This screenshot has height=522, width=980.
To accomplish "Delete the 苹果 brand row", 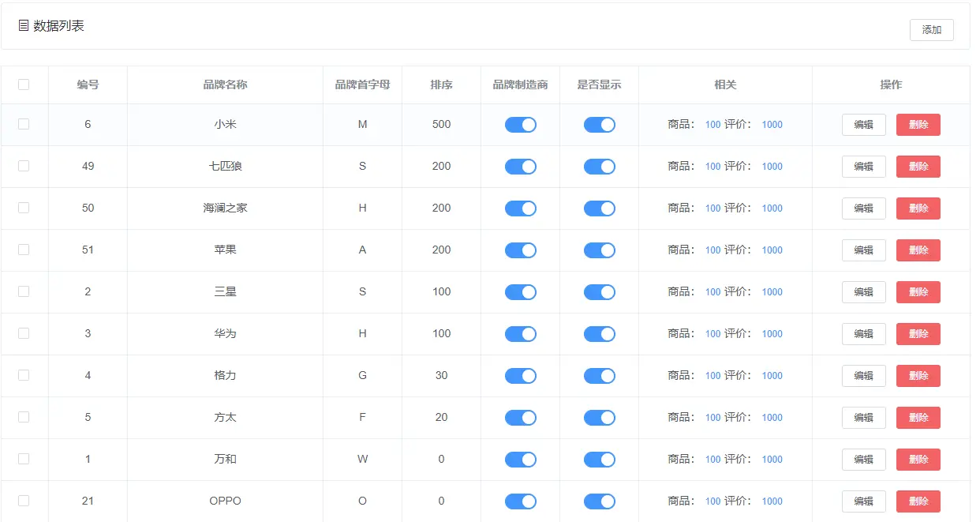I will tap(918, 250).
